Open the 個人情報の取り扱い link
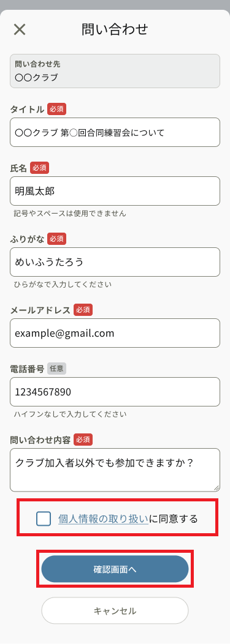 [x=103, y=519]
